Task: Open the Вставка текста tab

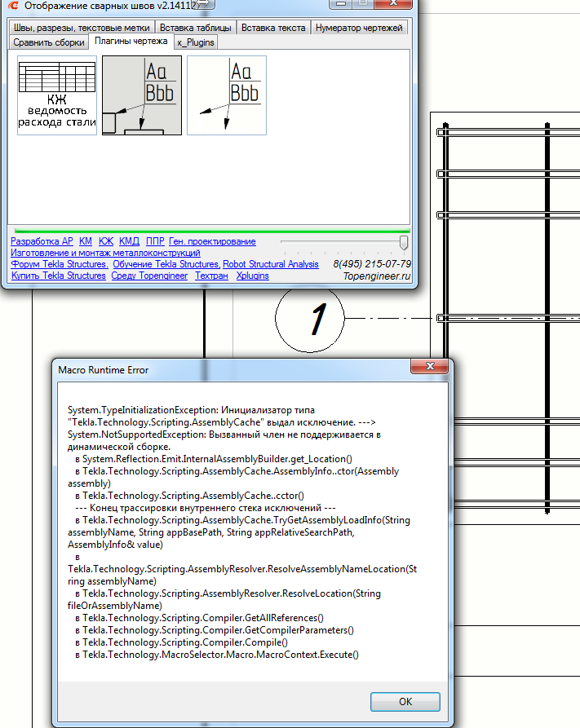Action: (x=273, y=28)
